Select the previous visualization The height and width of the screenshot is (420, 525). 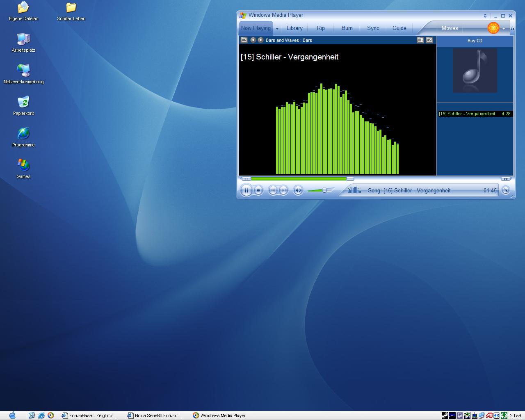point(253,40)
